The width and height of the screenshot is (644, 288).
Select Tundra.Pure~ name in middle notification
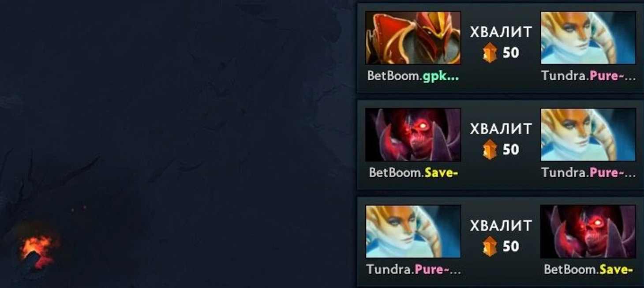[x=588, y=172]
